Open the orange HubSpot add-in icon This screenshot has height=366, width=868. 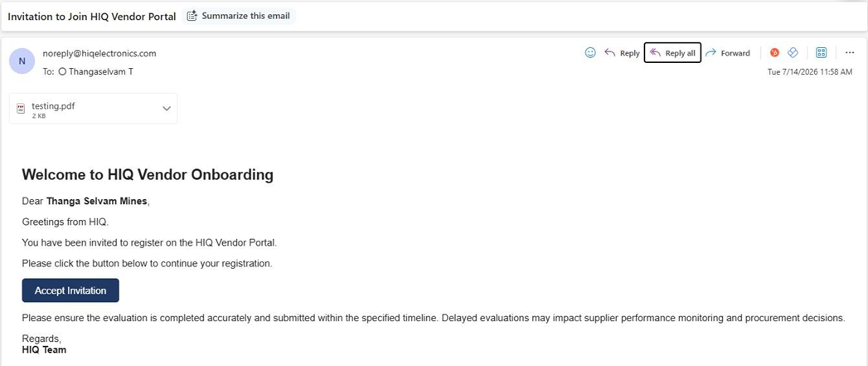click(x=775, y=52)
